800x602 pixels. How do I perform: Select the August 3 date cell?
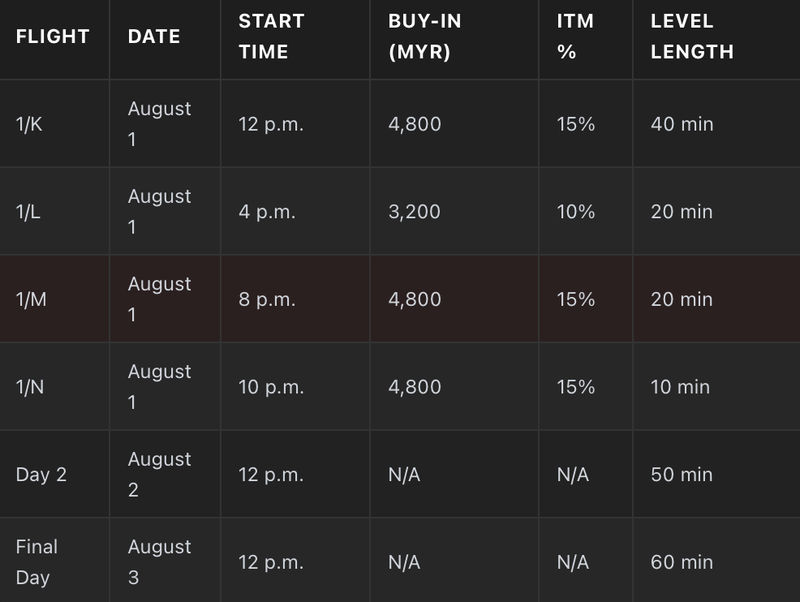pyautogui.click(x=159, y=562)
